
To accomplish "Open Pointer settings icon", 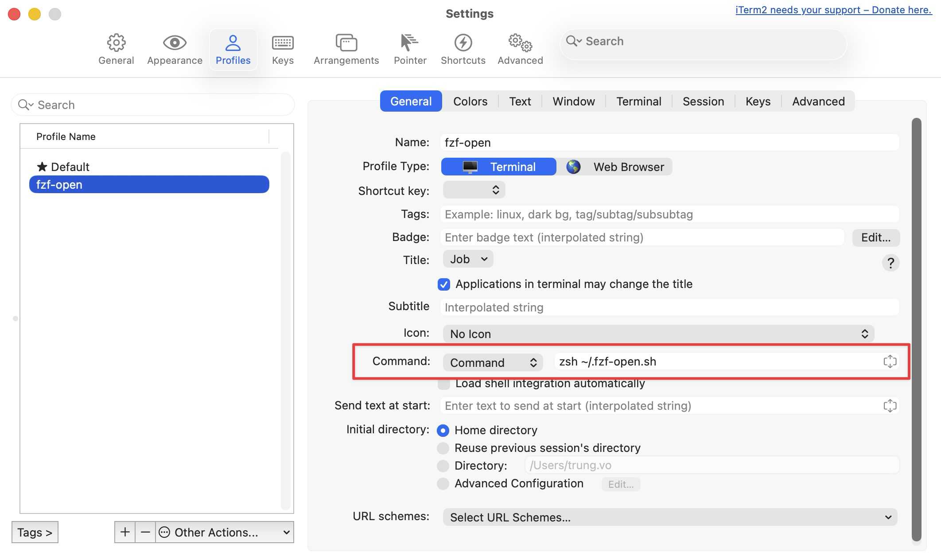I will coord(410,43).
